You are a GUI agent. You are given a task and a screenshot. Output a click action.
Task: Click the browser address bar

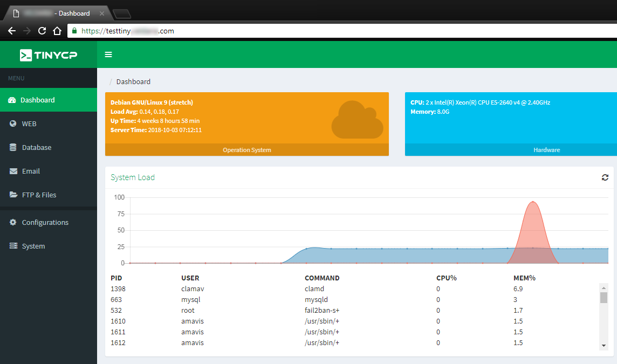coord(342,31)
